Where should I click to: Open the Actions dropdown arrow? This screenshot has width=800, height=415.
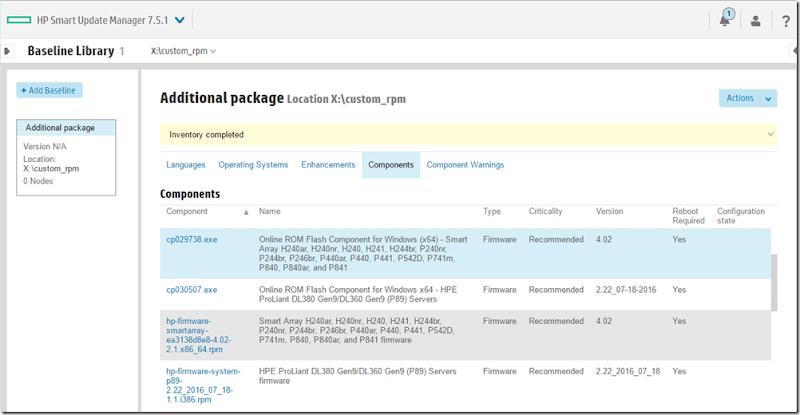768,99
